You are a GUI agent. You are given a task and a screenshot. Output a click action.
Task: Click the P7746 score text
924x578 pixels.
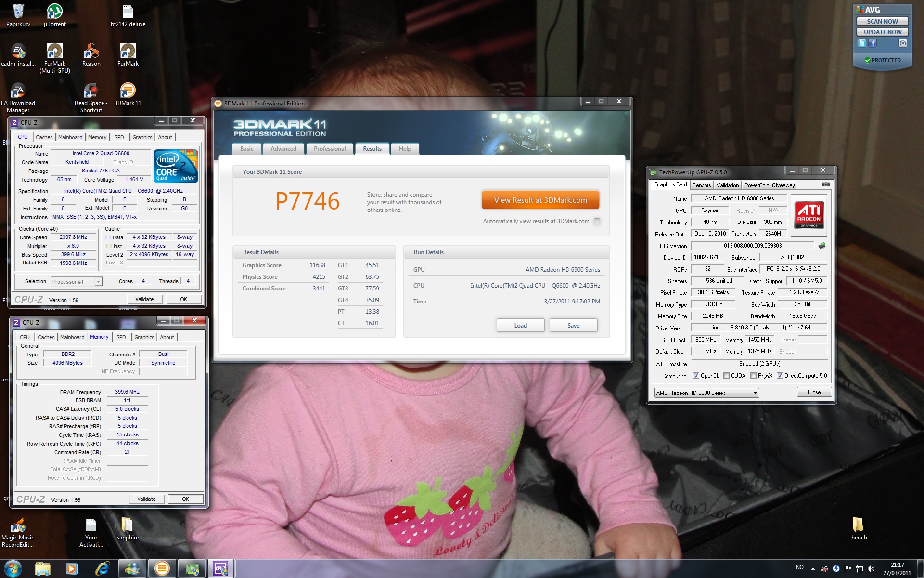[307, 201]
